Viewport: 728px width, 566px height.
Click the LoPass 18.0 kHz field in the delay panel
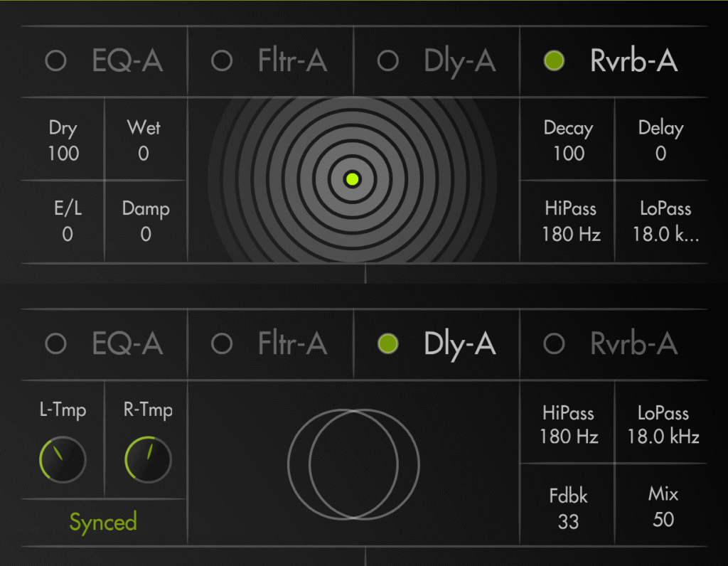point(663,436)
